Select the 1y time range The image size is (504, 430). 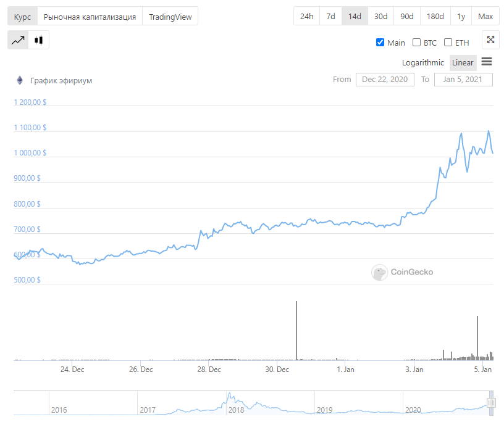point(461,16)
